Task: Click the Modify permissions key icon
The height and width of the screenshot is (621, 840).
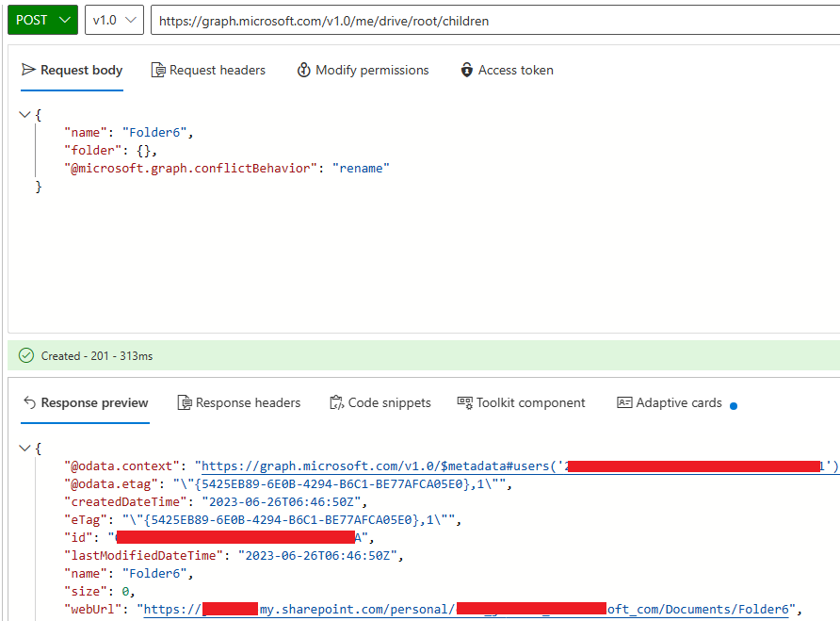Action: click(x=304, y=71)
